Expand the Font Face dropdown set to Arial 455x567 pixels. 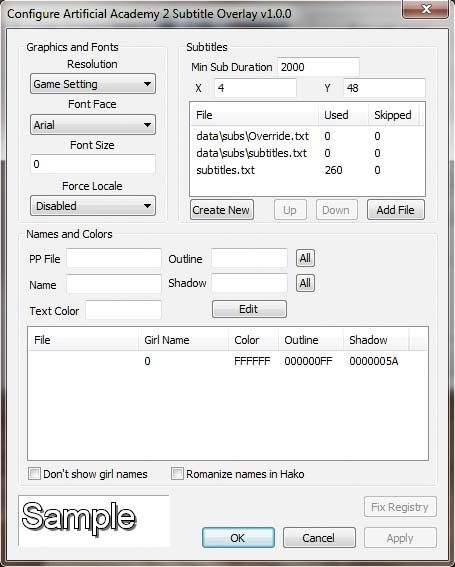pos(93,125)
